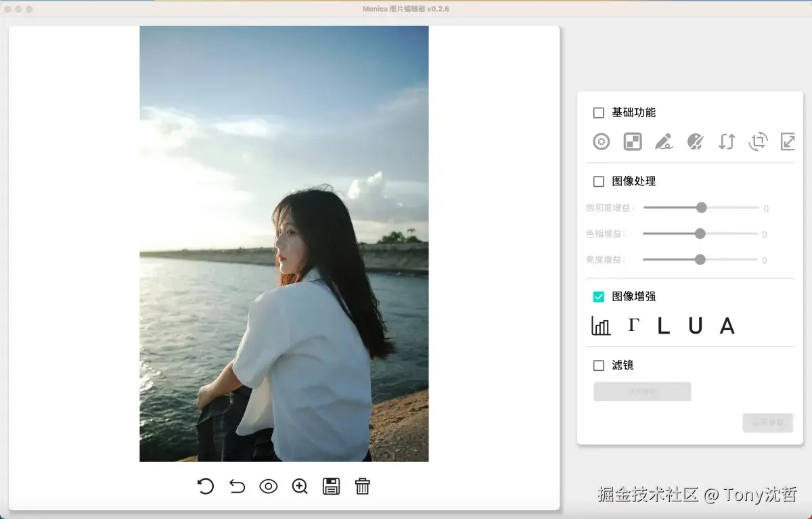This screenshot has height=519, width=812.
Task: Enable the 基础功能 checkbox
Action: coord(598,112)
